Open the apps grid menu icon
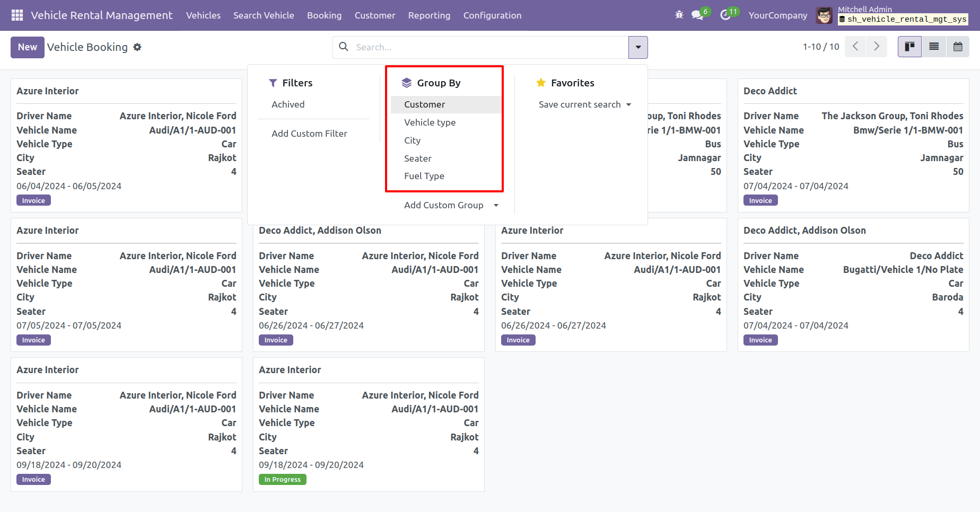 (x=17, y=15)
